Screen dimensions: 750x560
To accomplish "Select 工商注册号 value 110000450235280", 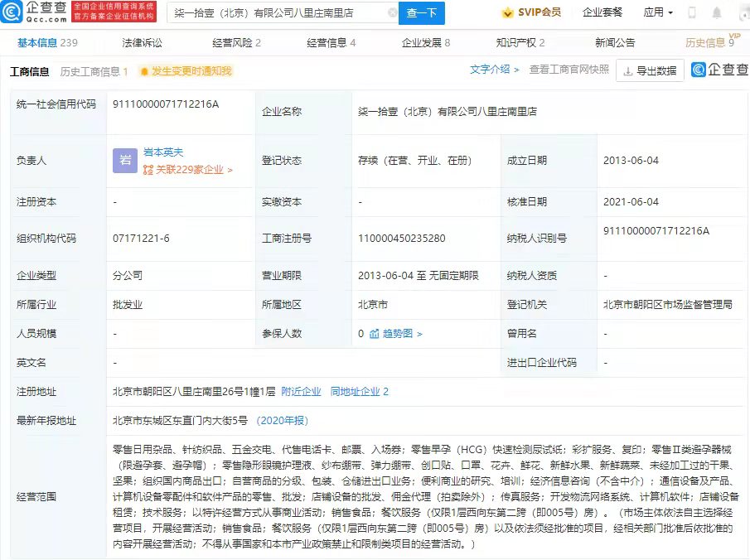I will click(402, 238).
